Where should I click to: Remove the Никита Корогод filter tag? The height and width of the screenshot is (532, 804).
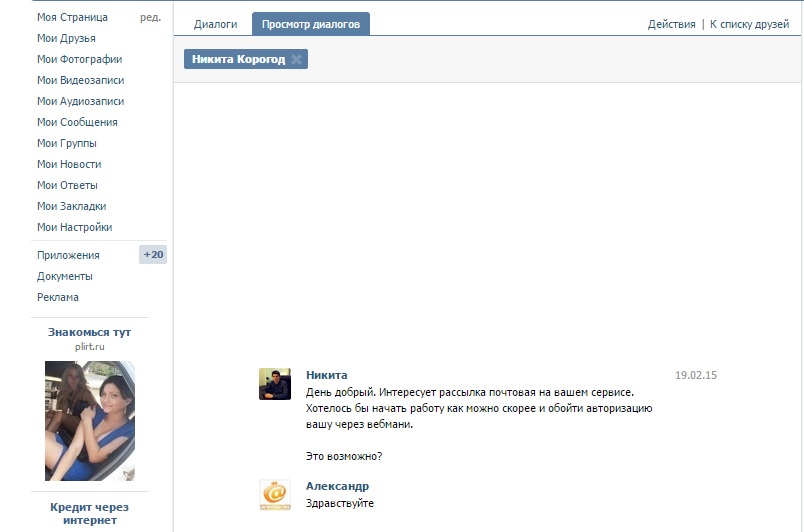[296, 60]
